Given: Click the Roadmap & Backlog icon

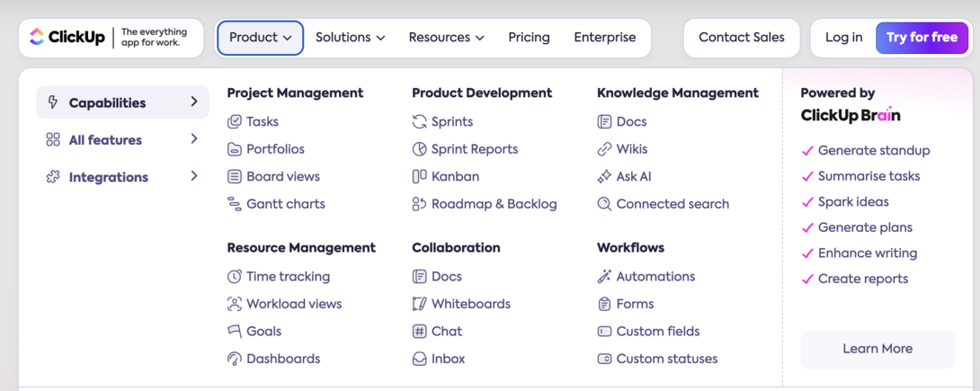Looking at the screenshot, I should 419,204.
